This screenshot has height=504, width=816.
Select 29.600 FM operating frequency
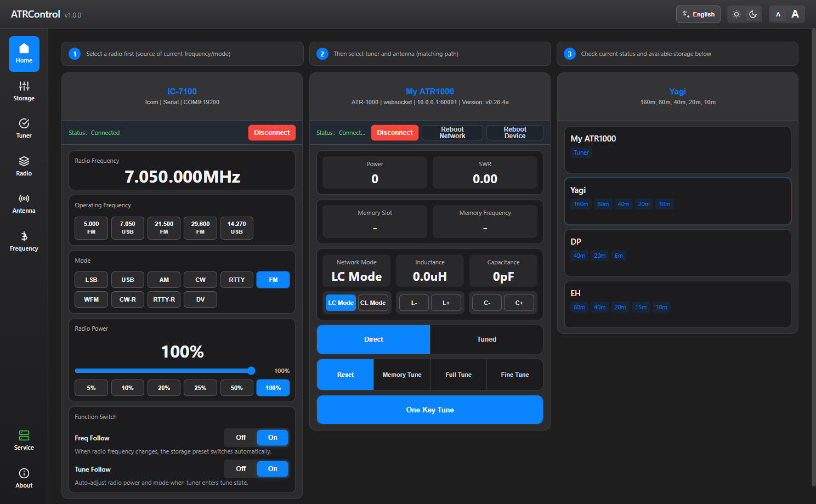(x=200, y=228)
